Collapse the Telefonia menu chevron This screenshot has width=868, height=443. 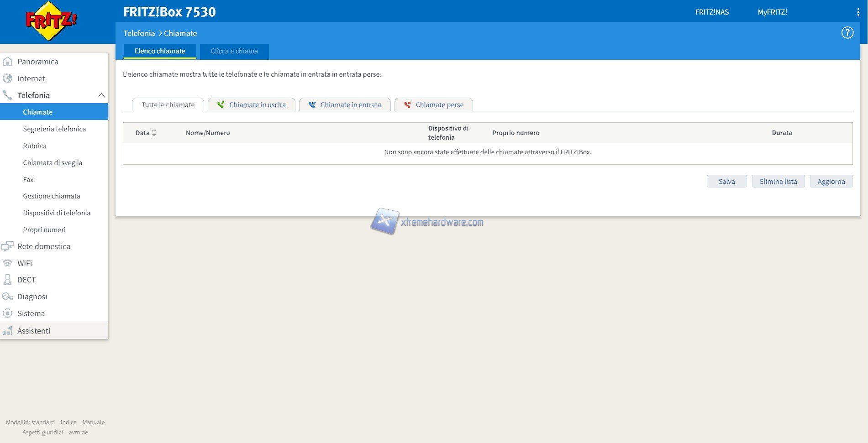pos(101,95)
